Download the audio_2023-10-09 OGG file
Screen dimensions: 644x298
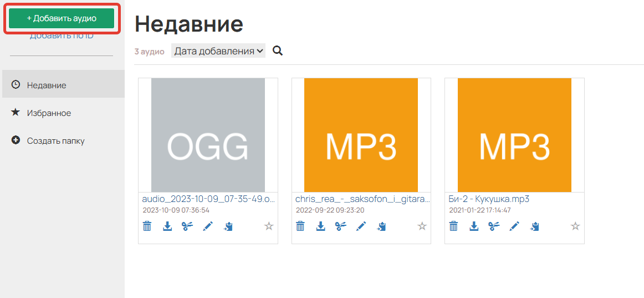tap(167, 226)
